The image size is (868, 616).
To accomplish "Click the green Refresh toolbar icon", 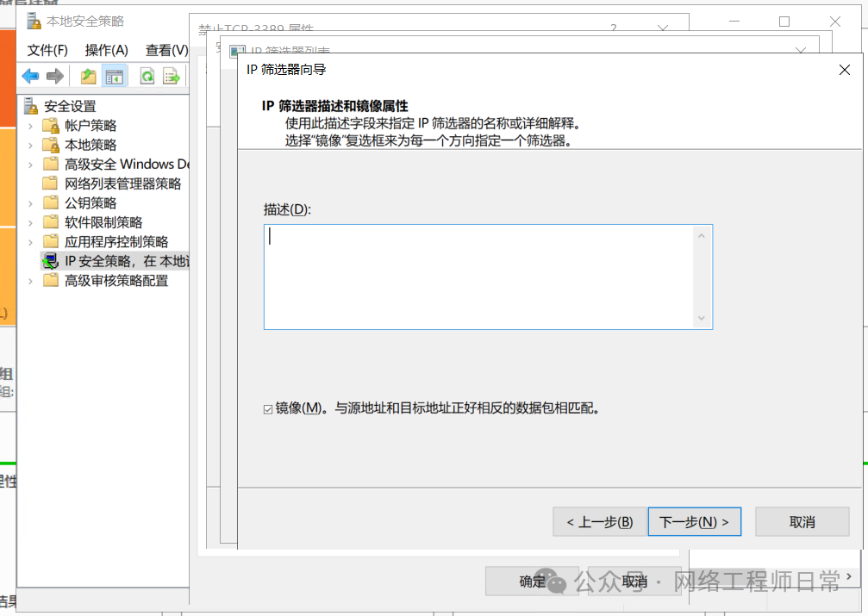I will [x=147, y=77].
